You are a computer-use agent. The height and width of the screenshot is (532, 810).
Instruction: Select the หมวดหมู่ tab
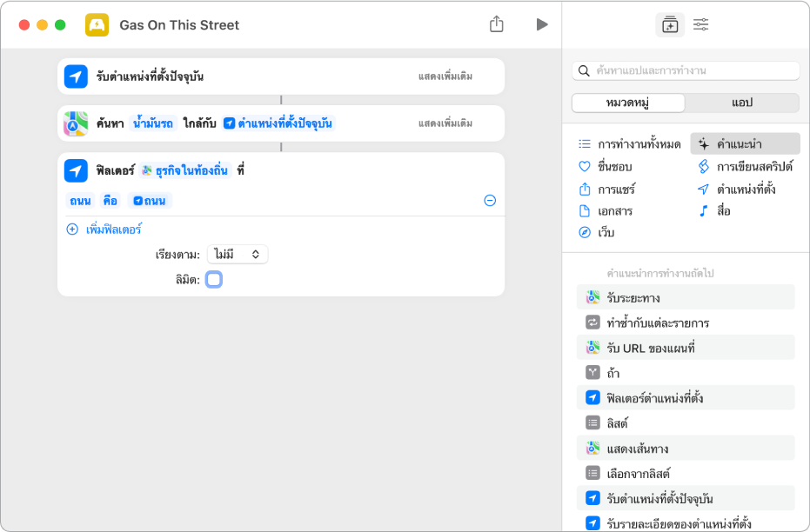tap(628, 103)
